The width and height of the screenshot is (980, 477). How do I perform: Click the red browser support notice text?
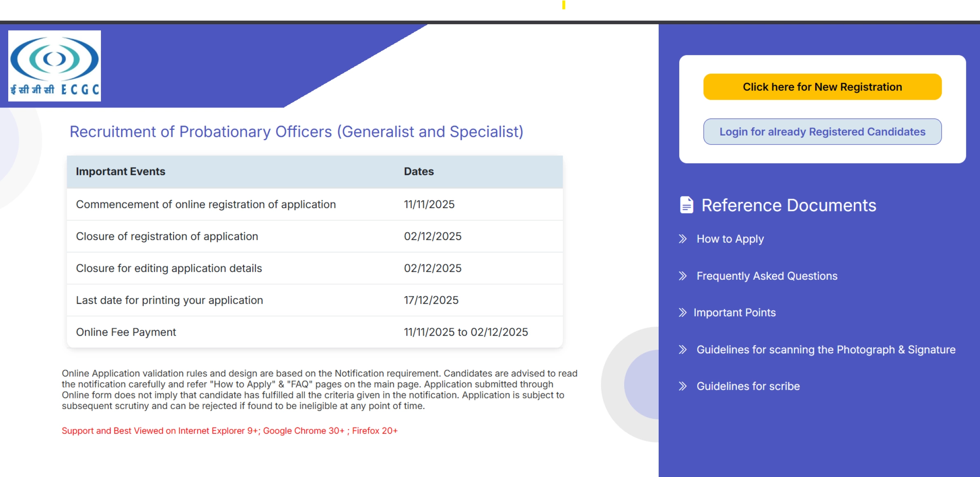click(x=229, y=430)
